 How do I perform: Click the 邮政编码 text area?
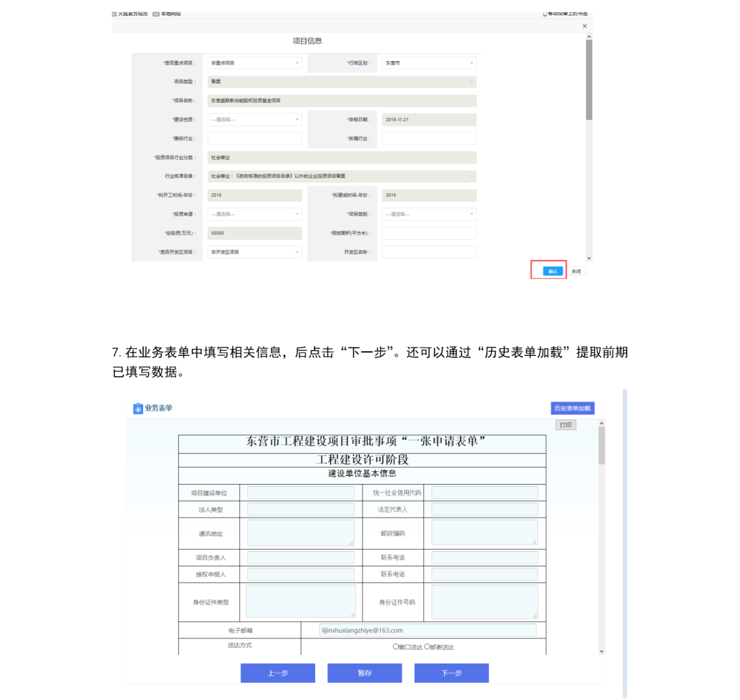[484, 532]
